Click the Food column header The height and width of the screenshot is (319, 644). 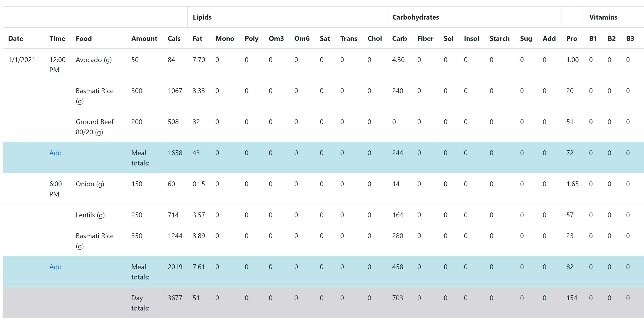84,38
